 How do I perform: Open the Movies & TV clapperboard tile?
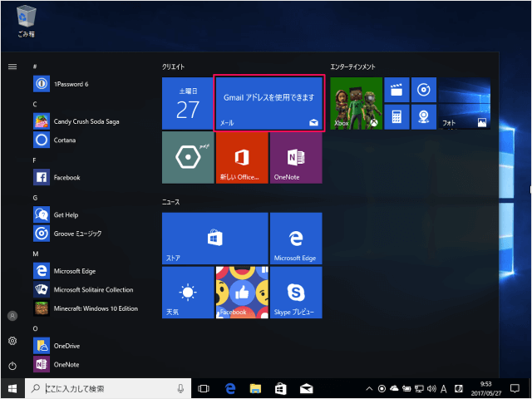pos(397,90)
